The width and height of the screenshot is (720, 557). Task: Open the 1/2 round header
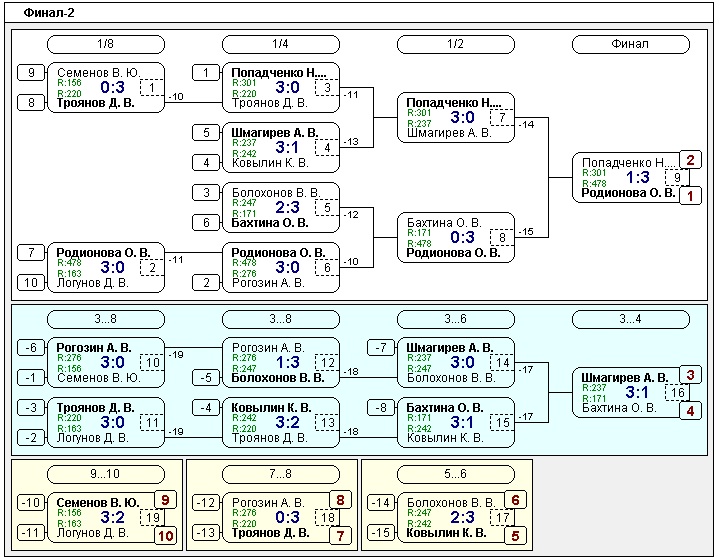click(x=455, y=44)
